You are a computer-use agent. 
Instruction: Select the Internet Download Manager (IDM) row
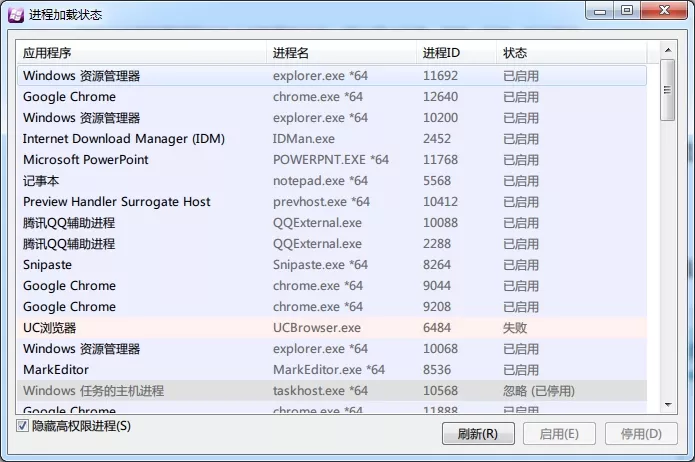[x=332, y=139]
